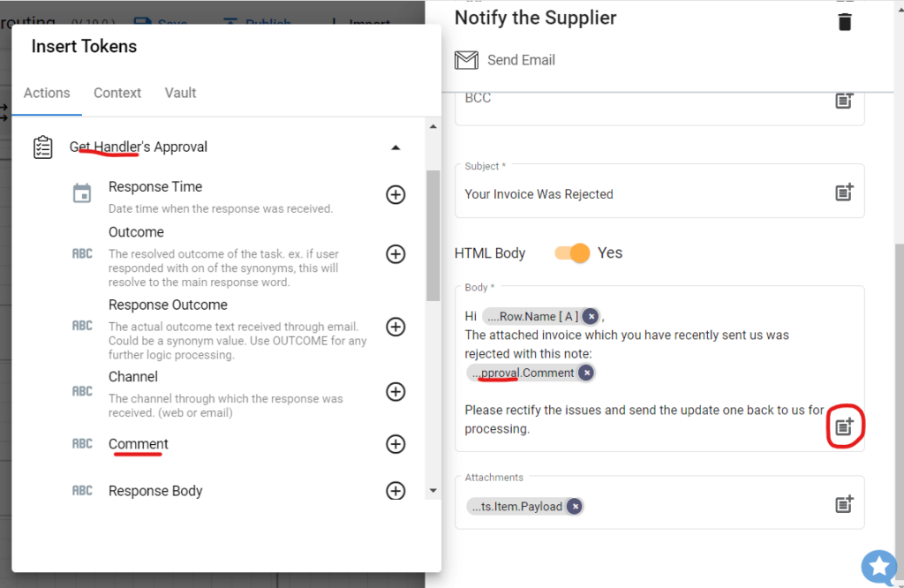Image resolution: width=904 pixels, height=588 pixels.
Task: Remove the pproval.Comment token chip
Action: pyautogui.click(x=585, y=373)
